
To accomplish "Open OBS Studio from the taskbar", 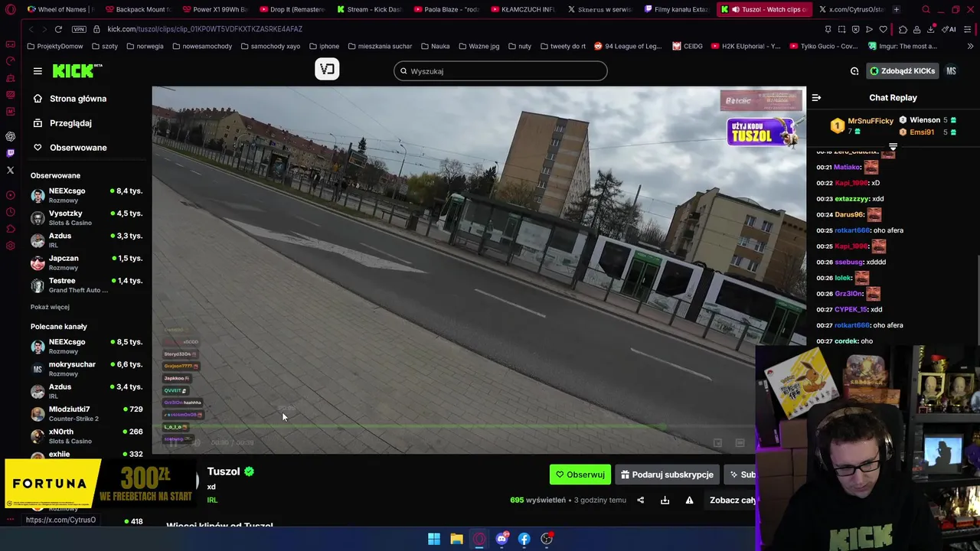I will 547,539.
